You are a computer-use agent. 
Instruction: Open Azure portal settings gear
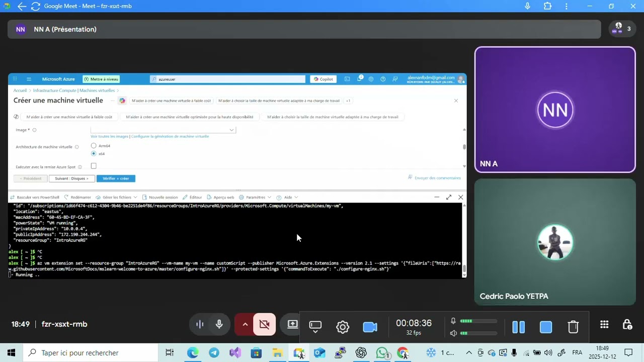(x=371, y=79)
